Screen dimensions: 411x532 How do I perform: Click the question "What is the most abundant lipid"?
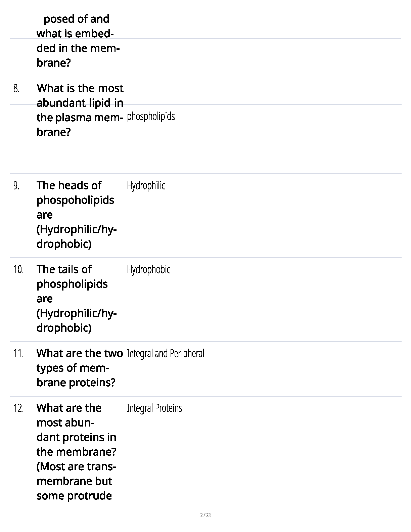(x=80, y=103)
